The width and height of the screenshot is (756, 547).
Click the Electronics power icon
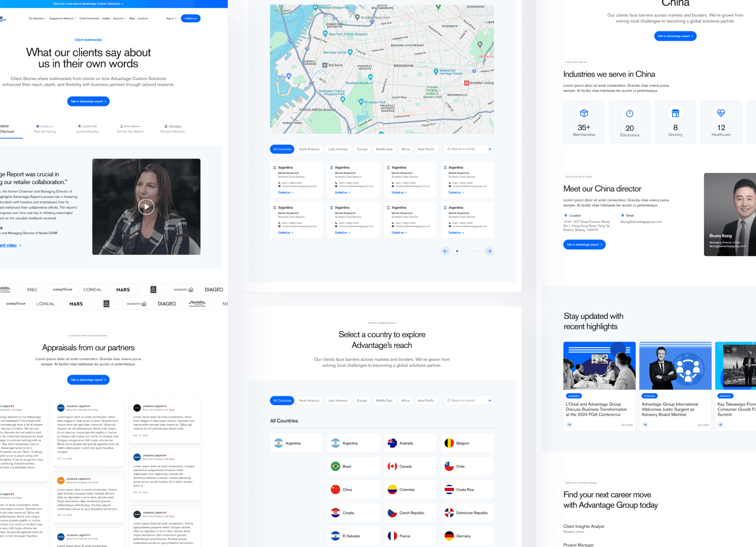[630, 113]
